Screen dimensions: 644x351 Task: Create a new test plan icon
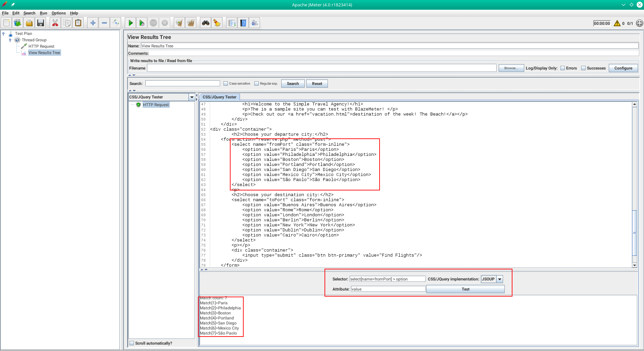(x=6, y=23)
